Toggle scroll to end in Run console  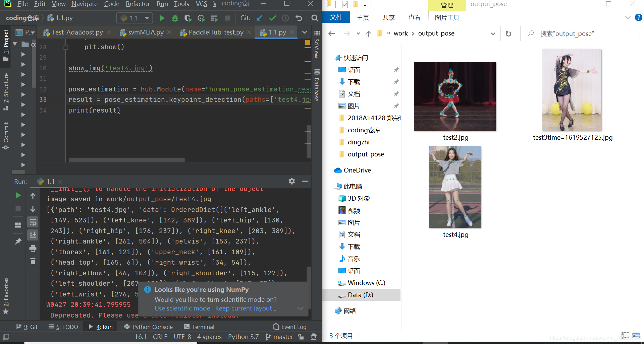33,235
